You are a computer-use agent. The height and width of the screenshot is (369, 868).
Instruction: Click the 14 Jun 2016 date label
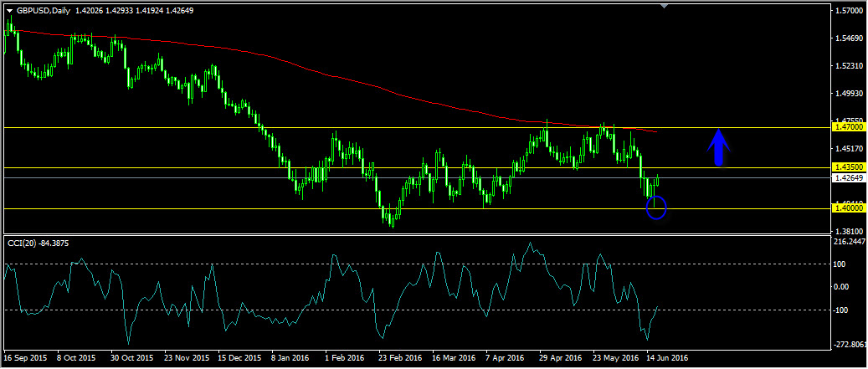(667, 358)
